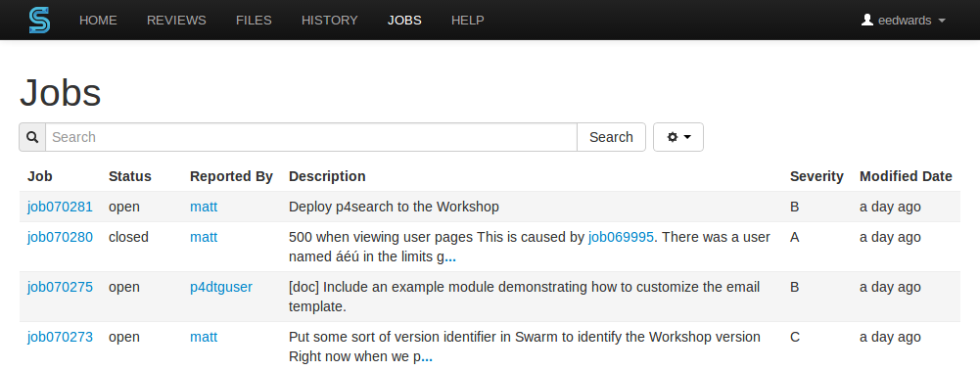Click the Severity column header
This screenshot has height=371, width=980.
pyautogui.click(x=817, y=177)
